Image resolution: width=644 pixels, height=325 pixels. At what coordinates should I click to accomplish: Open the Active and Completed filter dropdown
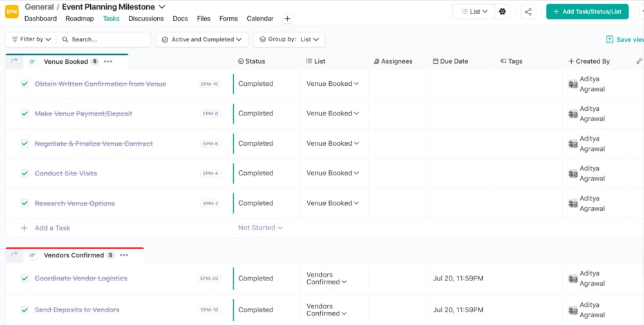coord(202,39)
